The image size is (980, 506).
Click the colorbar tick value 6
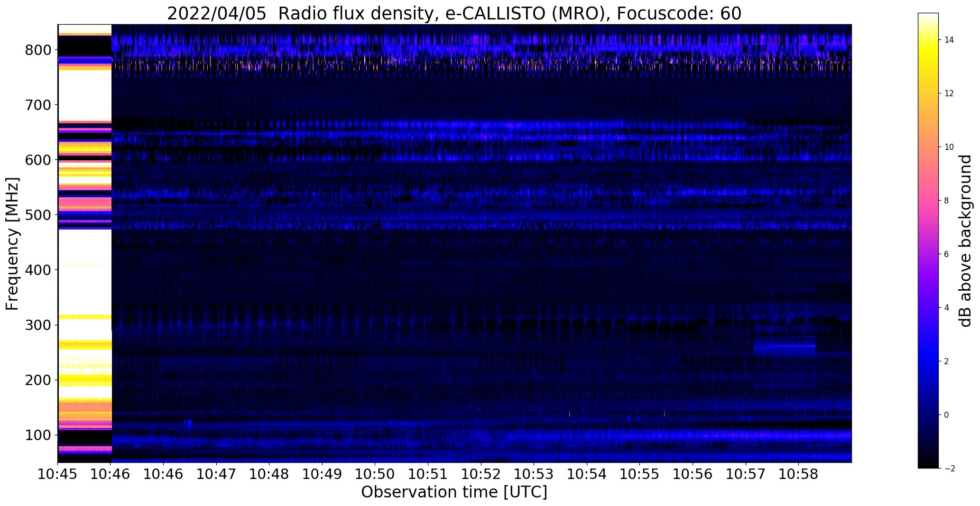[x=947, y=254]
